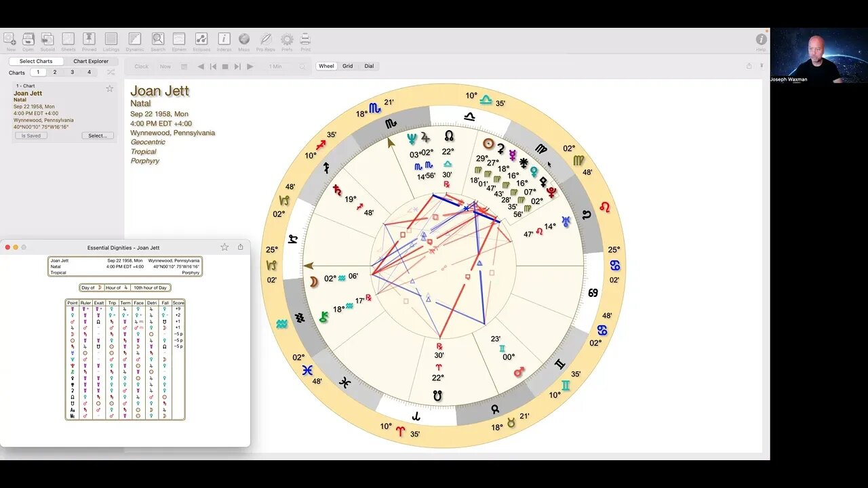Open the 1 Min time step dropdown
The height and width of the screenshot is (488, 868).
click(x=275, y=66)
